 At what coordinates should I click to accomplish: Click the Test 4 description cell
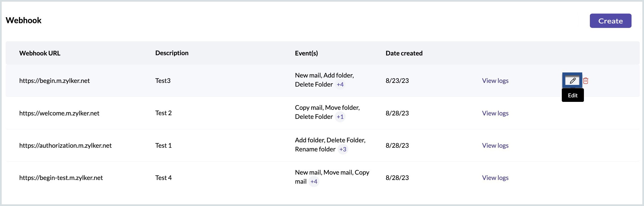click(x=164, y=178)
